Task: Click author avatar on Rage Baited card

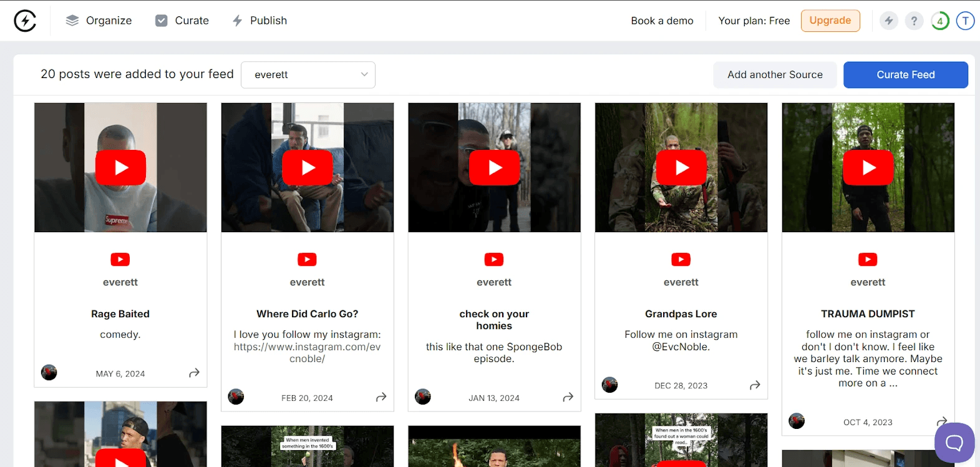Action: [49, 373]
